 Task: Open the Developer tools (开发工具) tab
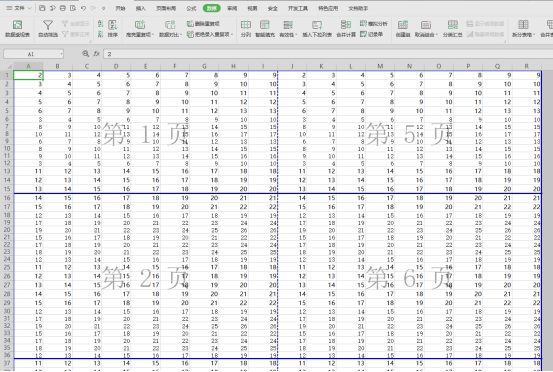[x=298, y=8]
